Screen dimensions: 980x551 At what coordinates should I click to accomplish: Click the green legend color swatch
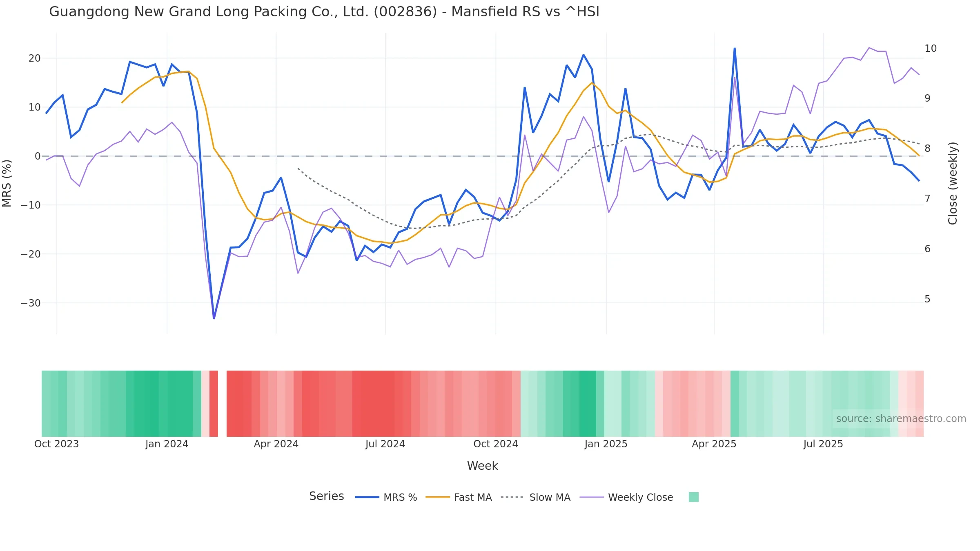click(x=693, y=497)
